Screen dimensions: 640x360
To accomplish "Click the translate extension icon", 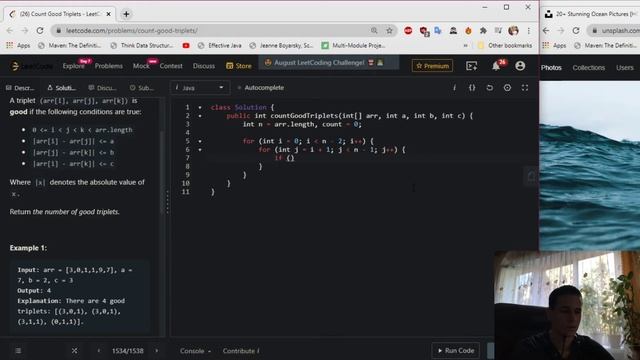I will (x=438, y=31).
